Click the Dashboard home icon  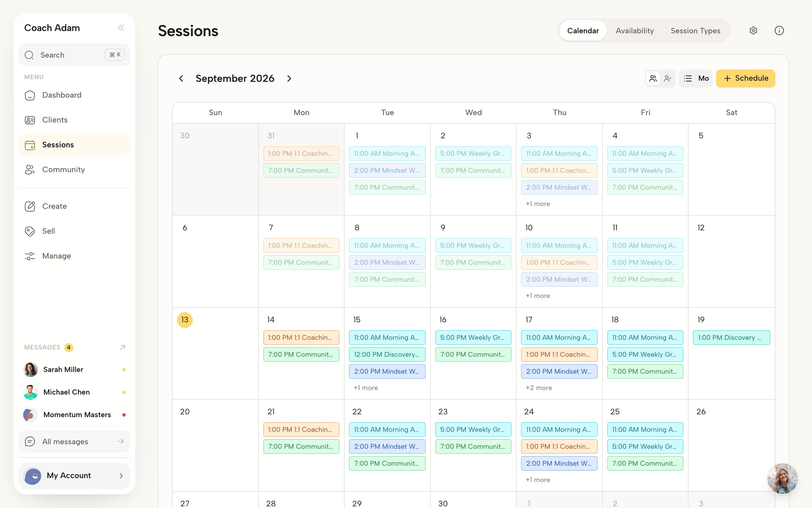30,95
